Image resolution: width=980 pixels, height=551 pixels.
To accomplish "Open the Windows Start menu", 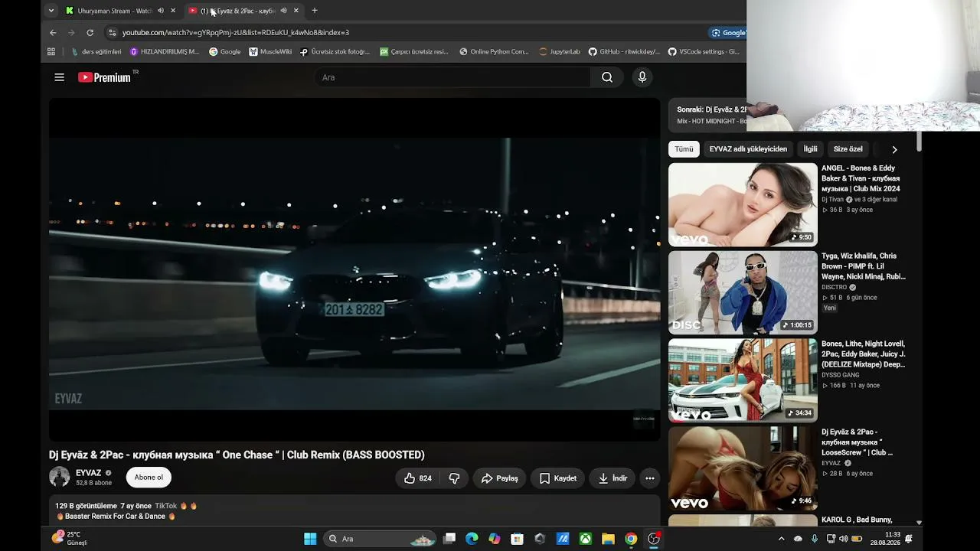I will coord(310,539).
